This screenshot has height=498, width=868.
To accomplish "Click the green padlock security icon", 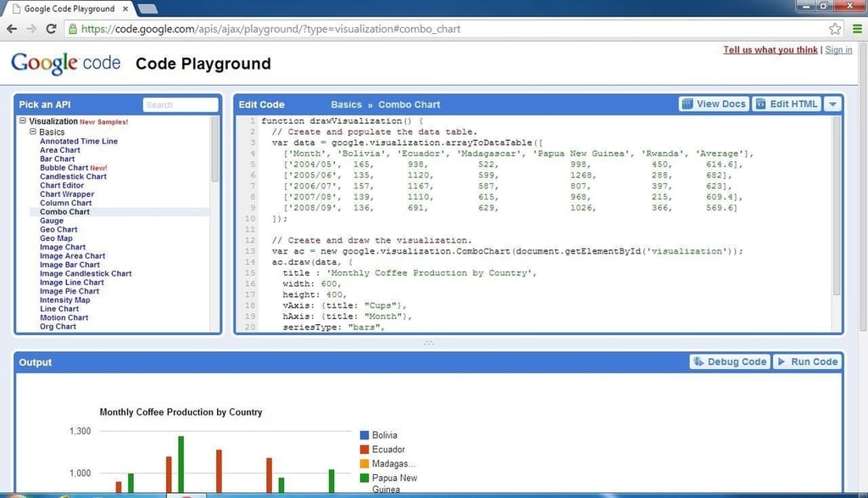I will [73, 29].
